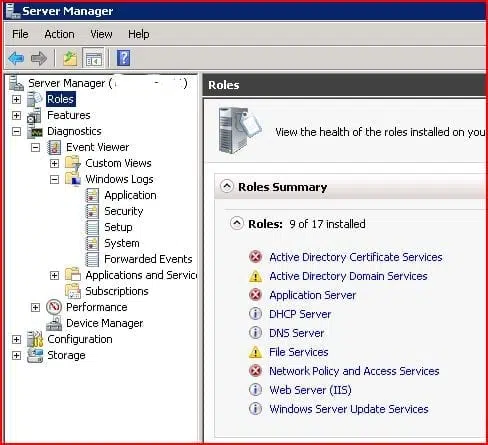
Task: Click the Subscriptions folder icon
Action: coord(73,291)
